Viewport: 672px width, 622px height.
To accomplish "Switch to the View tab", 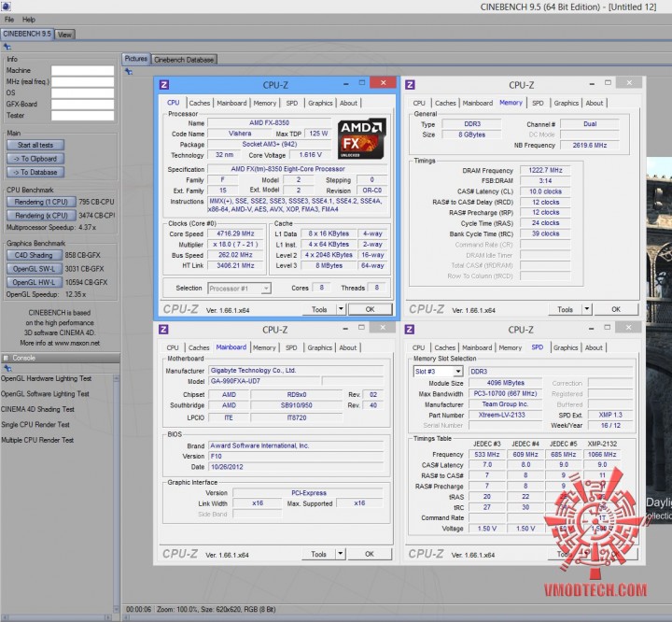I will [64, 35].
